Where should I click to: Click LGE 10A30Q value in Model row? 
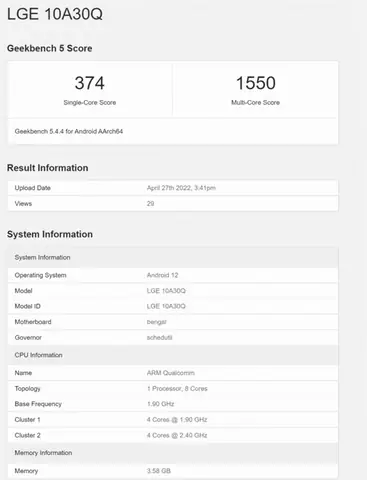(166, 291)
